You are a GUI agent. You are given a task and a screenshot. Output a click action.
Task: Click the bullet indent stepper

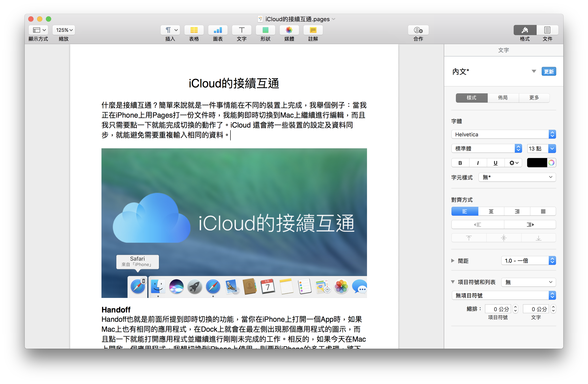pos(515,309)
